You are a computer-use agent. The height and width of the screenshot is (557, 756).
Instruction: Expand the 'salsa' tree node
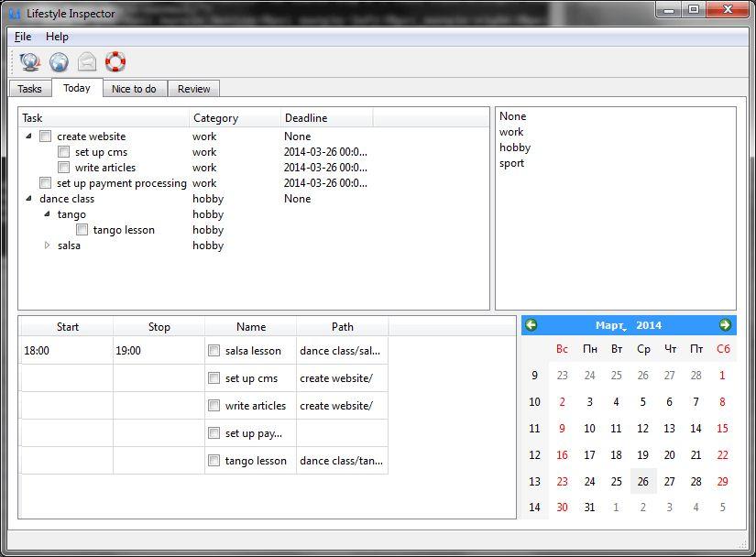[x=48, y=246]
